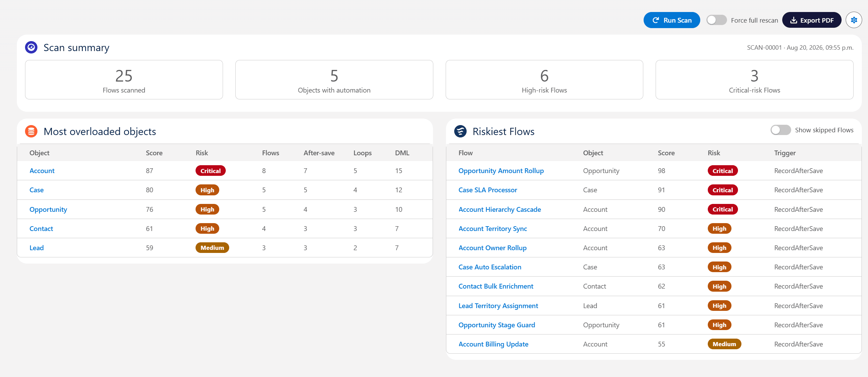Click the Riskiest Flows icon
Image resolution: width=868 pixels, height=377 pixels.
click(460, 131)
